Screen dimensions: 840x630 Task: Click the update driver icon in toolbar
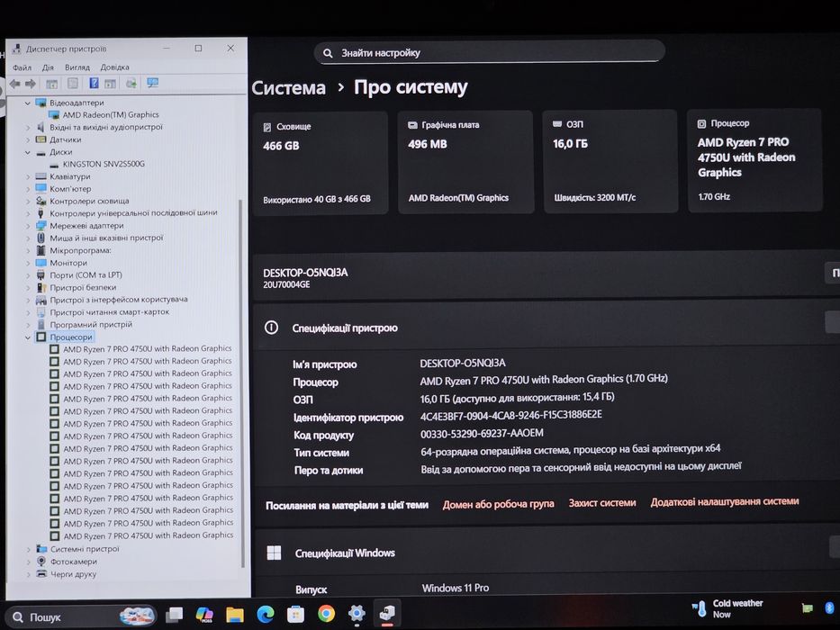click(131, 83)
